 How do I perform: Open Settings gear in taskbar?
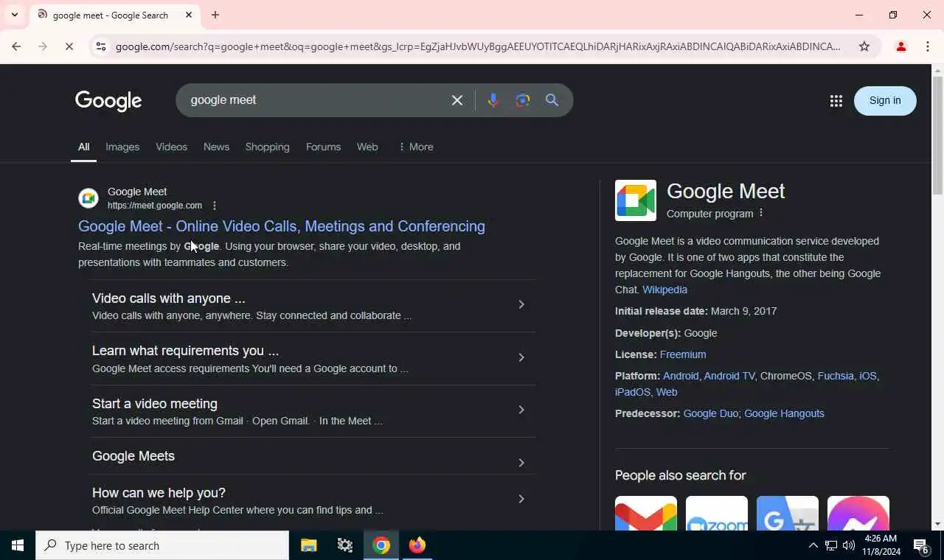pos(345,545)
